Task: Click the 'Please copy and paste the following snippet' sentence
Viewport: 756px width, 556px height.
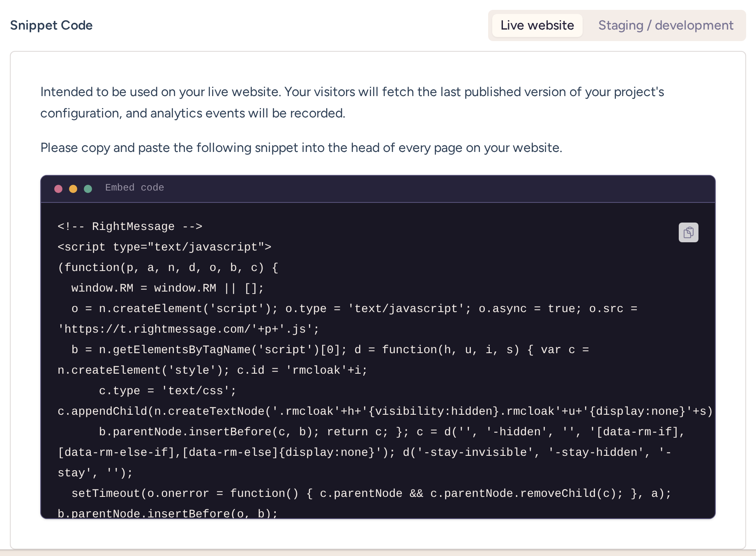Action: click(301, 148)
